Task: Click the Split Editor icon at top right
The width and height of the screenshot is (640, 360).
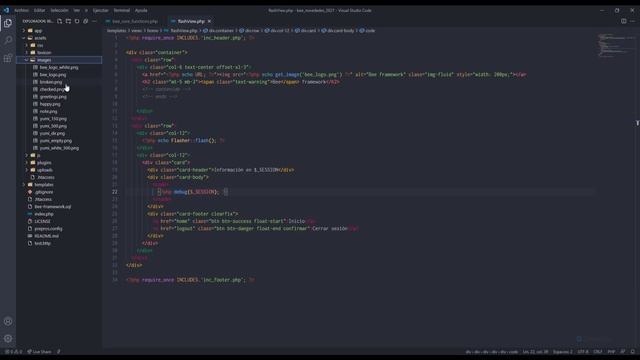Action: [624, 21]
